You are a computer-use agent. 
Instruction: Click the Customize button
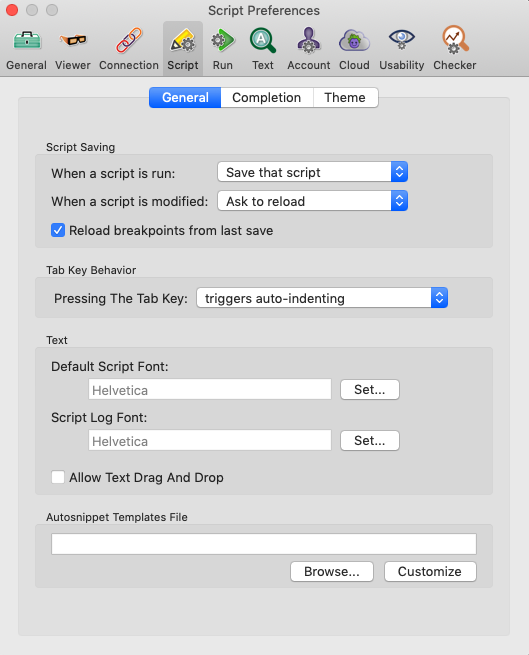tap(430, 571)
